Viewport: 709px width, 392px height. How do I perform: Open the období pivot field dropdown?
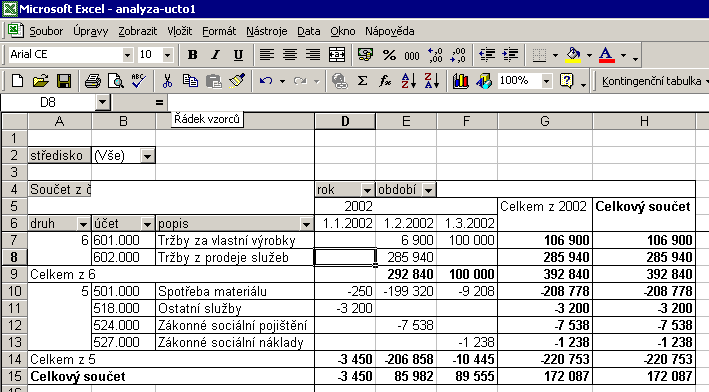click(428, 190)
